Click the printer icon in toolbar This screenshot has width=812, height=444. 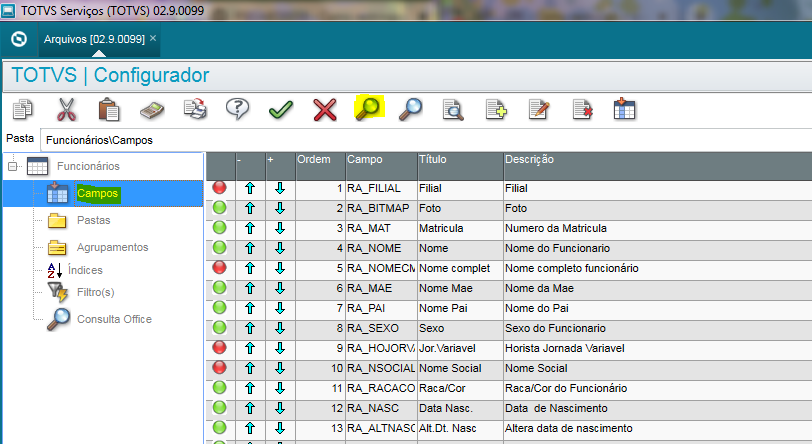[195, 109]
